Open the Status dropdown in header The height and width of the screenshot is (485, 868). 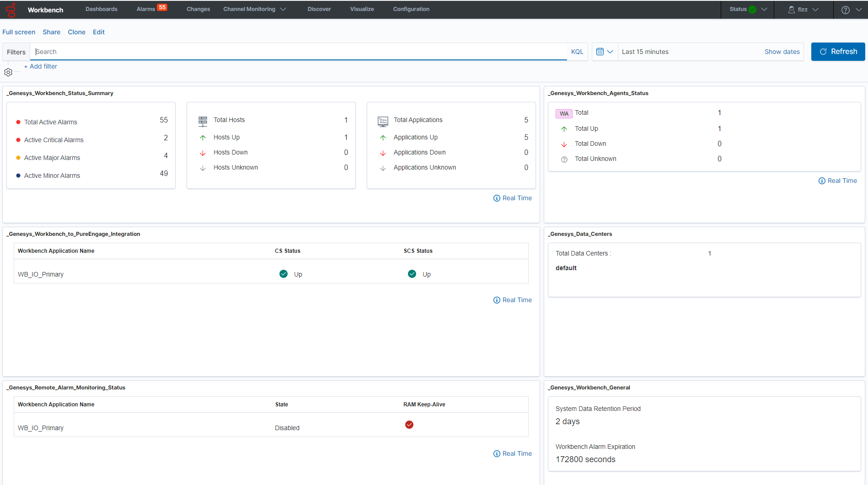pyautogui.click(x=748, y=9)
